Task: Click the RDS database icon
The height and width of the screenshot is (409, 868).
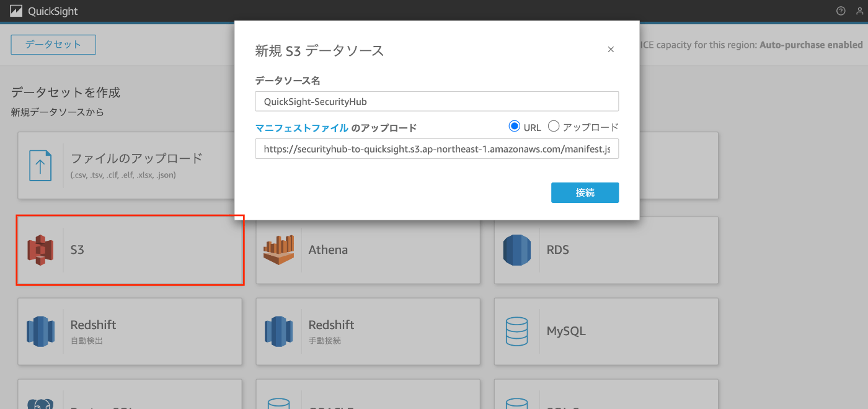Action: (x=516, y=250)
